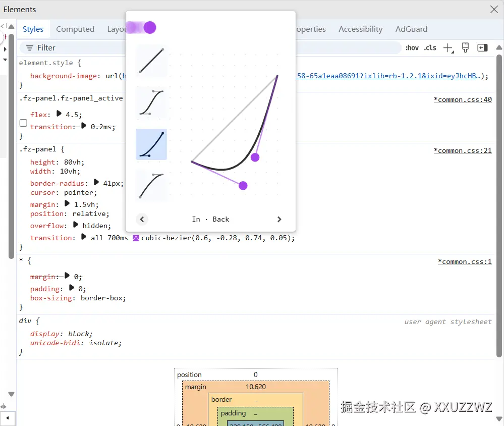
Task: Click the animation preview ball at top
Action: coord(150,28)
